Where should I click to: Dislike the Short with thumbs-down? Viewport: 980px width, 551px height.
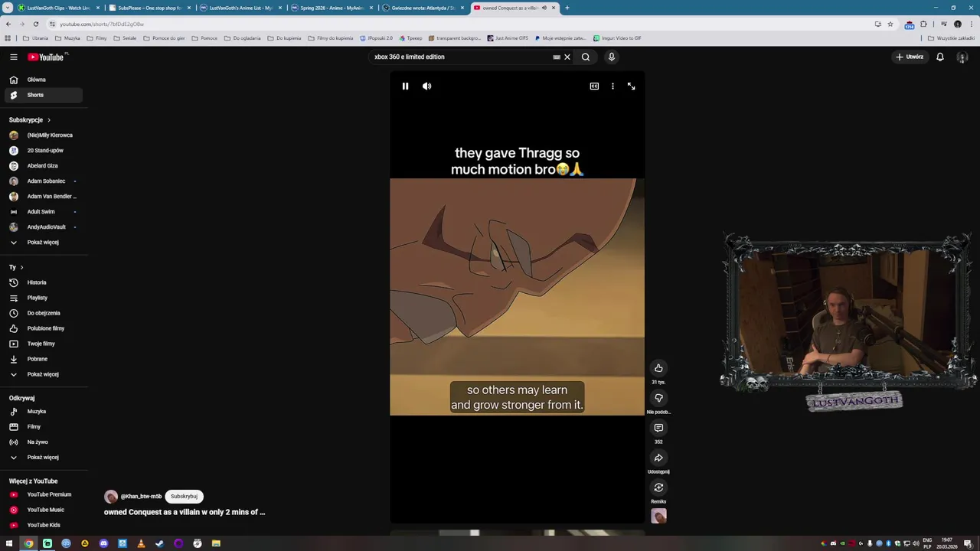pos(658,398)
